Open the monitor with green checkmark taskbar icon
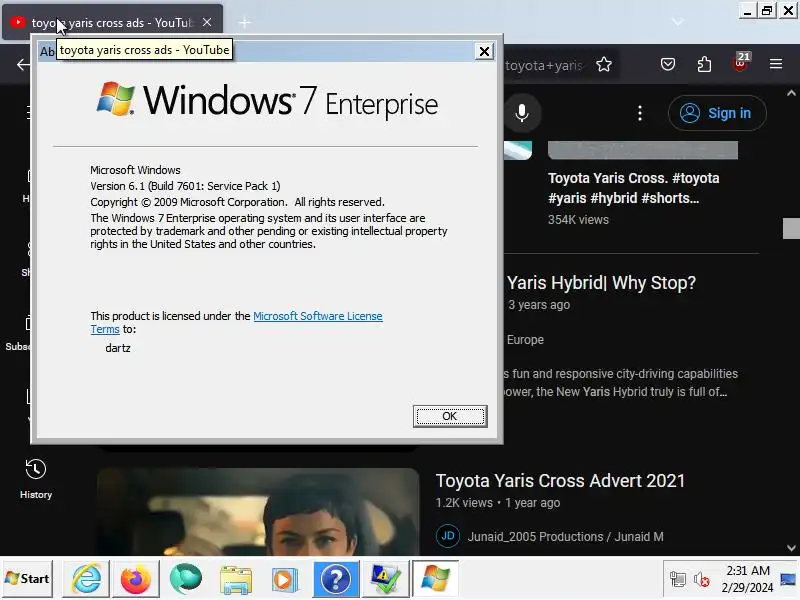The height and width of the screenshot is (600, 800). 385,579
